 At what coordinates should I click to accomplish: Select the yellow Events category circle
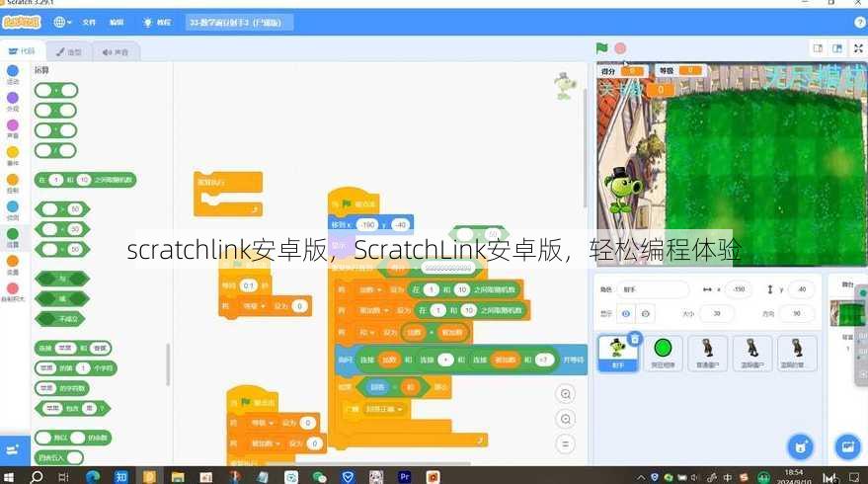[x=13, y=152]
